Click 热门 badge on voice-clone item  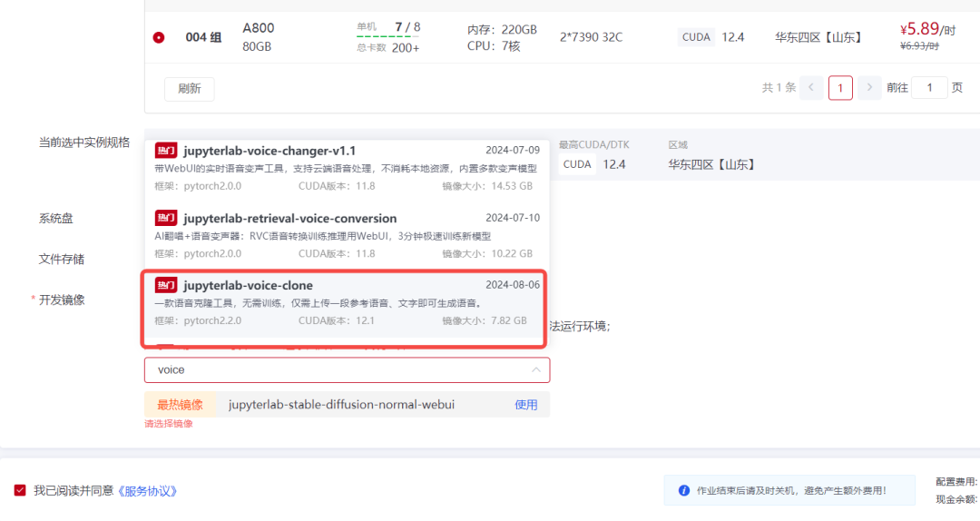click(166, 286)
